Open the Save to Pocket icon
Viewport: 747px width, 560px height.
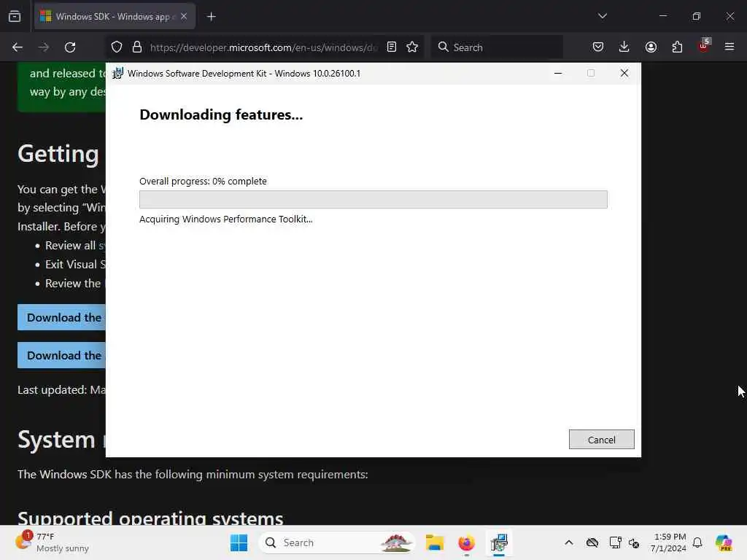[x=598, y=47]
